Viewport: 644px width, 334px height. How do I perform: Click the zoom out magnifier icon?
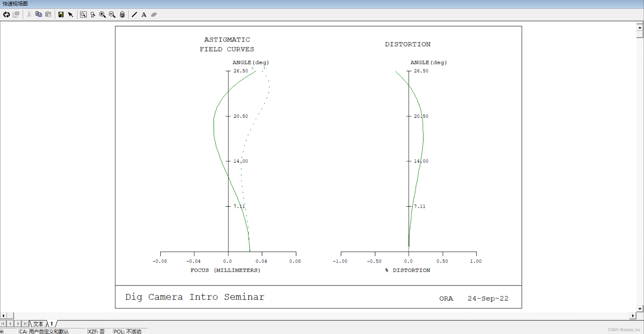112,15
